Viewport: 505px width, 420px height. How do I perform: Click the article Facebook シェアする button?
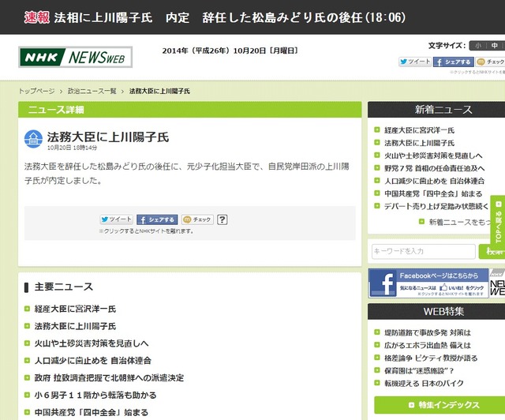[x=157, y=219]
